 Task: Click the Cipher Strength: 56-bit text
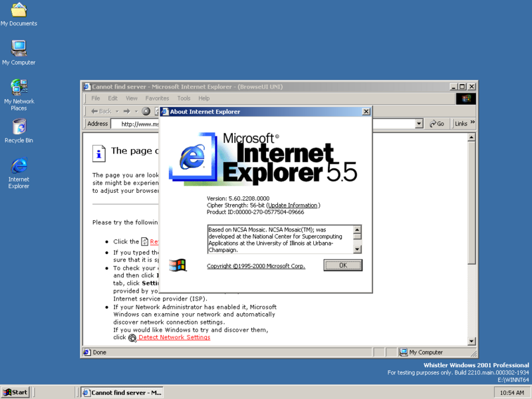pos(235,205)
